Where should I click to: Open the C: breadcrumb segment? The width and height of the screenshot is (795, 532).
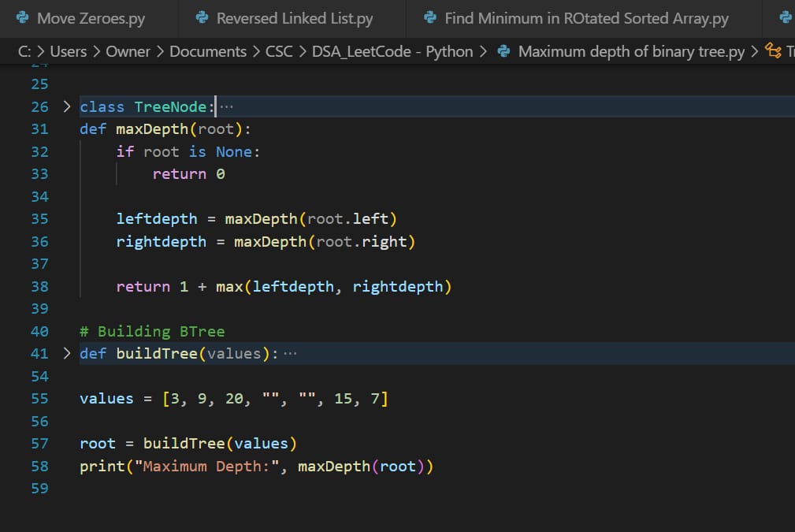click(x=24, y=51)
